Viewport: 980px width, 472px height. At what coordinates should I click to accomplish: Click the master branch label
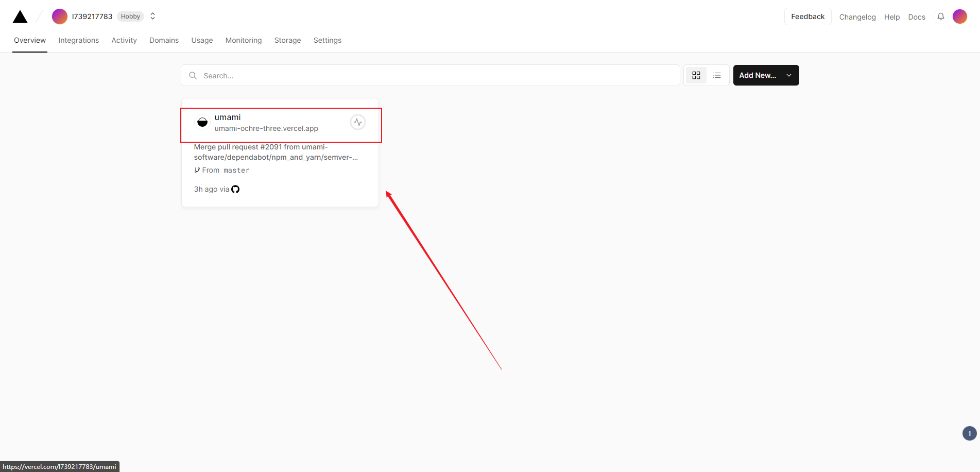236,170
